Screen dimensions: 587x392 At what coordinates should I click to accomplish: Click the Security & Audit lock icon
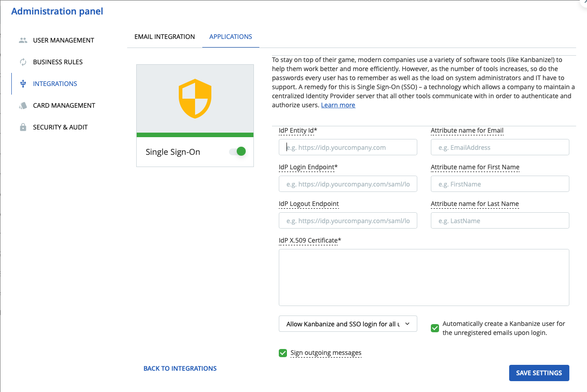23,127
